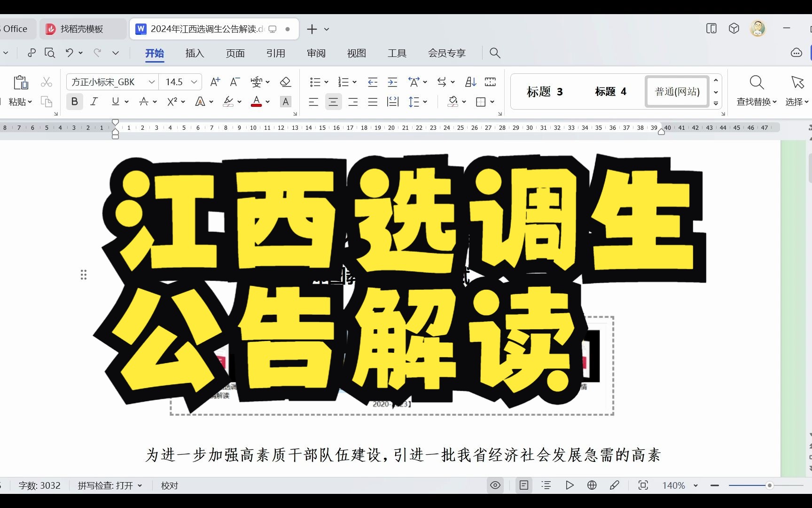Click the Select cursor icon
812x508 pixels.
pos(797,82)
